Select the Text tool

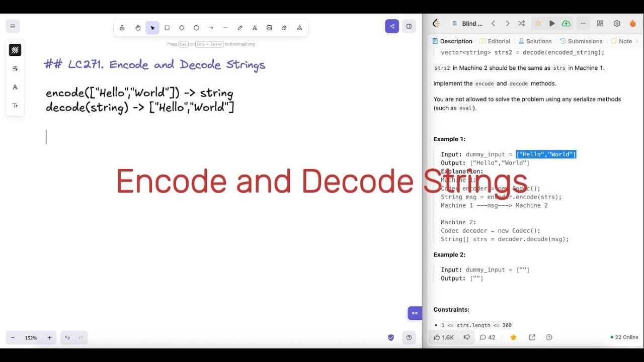tap(255, 28)
